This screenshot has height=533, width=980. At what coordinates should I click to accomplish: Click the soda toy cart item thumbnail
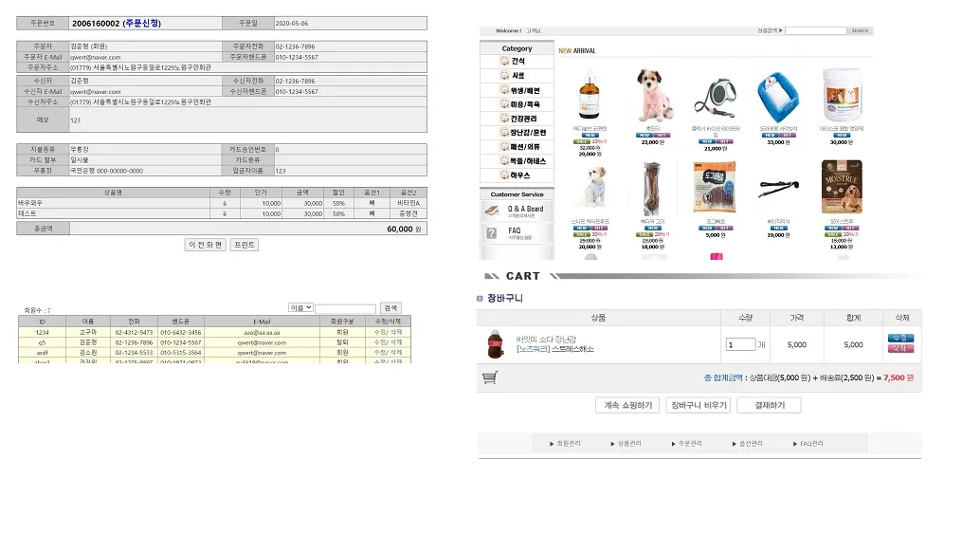(496, 344)
